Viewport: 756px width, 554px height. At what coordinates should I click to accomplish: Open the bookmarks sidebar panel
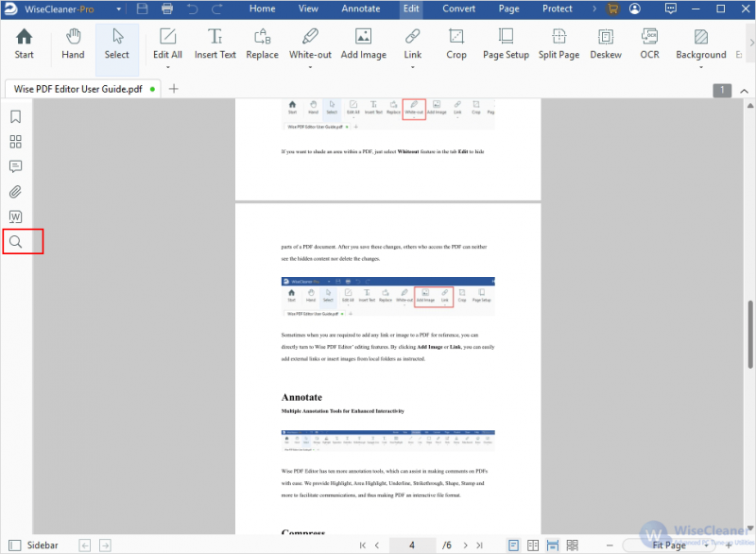pos(15,116)
